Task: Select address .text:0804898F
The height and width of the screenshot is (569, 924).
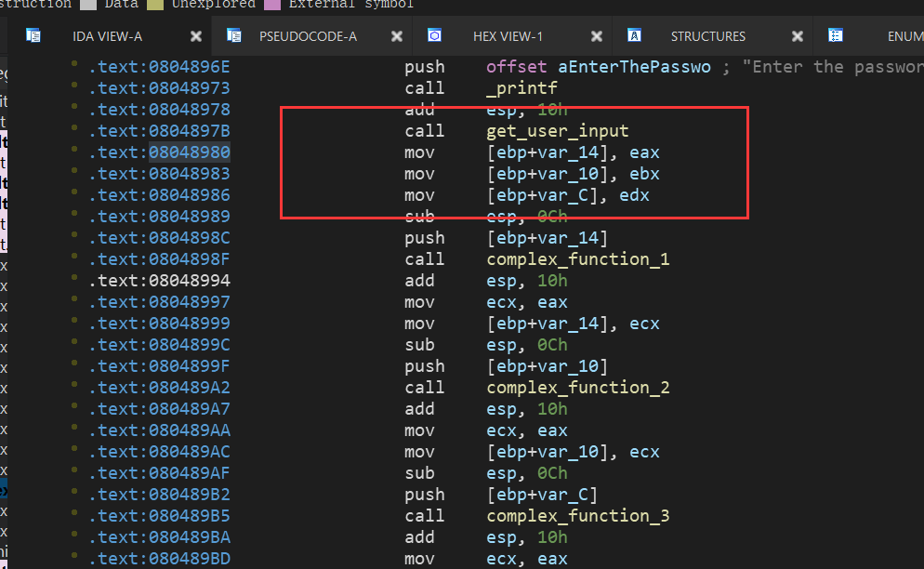Action: [x=159, y=259]
